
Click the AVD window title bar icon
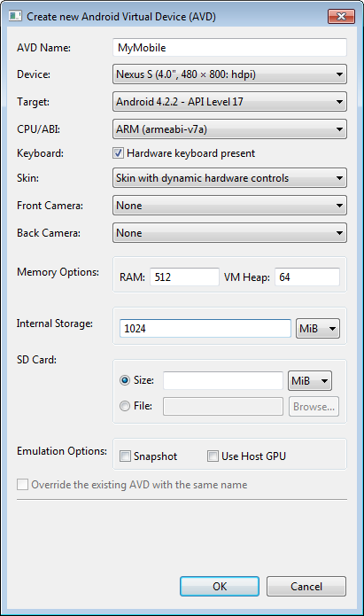pyautogui.click(x=15, y=16)
